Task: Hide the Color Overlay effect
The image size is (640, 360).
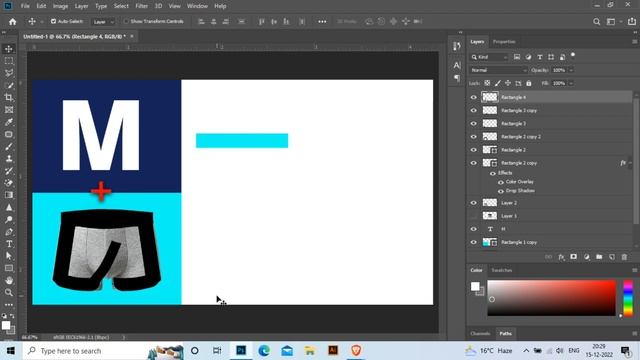Action: pos(500,182)
